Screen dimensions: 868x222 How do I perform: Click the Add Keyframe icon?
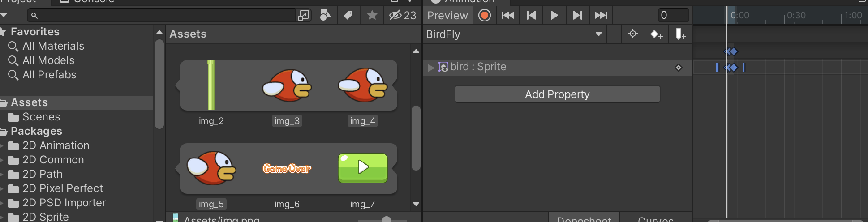point(656,34)
